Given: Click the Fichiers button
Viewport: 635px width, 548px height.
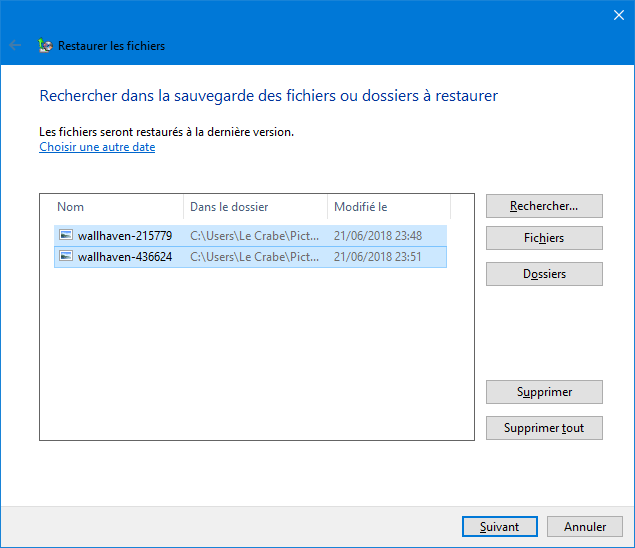Looking at the screenshot, I should [x=544, y=238].
